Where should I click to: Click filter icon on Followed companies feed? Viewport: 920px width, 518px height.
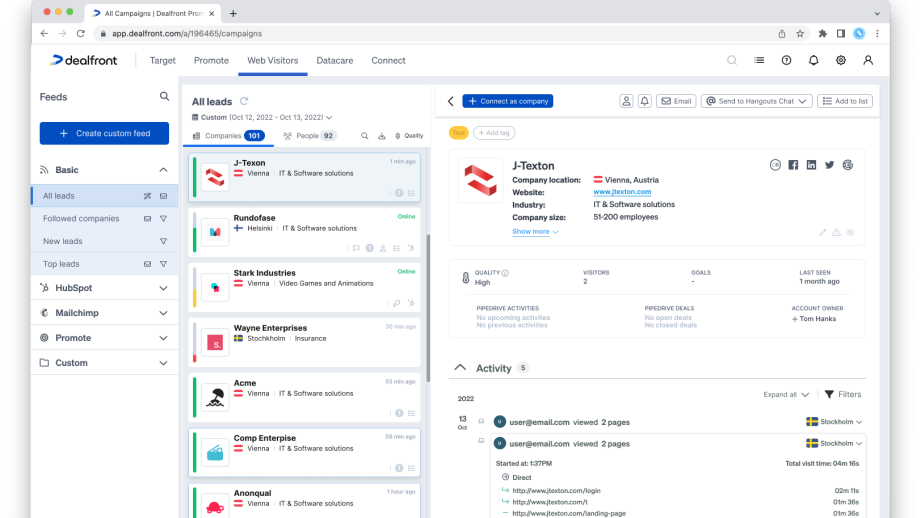[164, 218]
